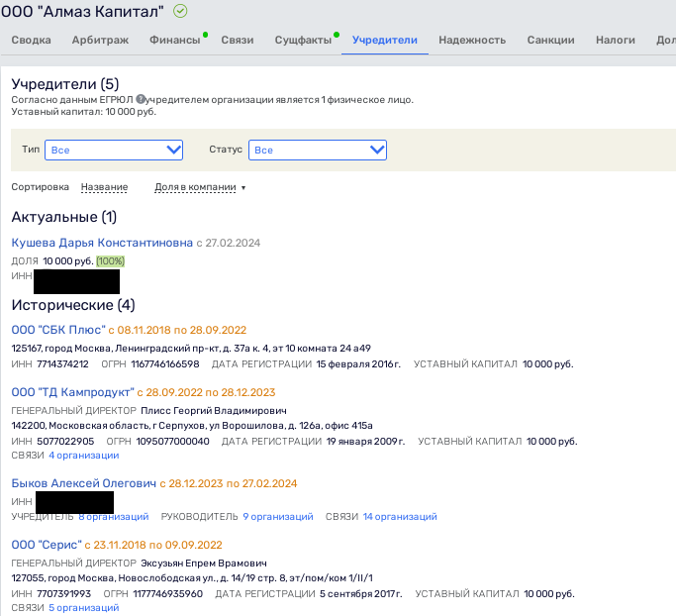
Task: Click the Исторические (4) section heading
Action: click(x=73, y=305)
